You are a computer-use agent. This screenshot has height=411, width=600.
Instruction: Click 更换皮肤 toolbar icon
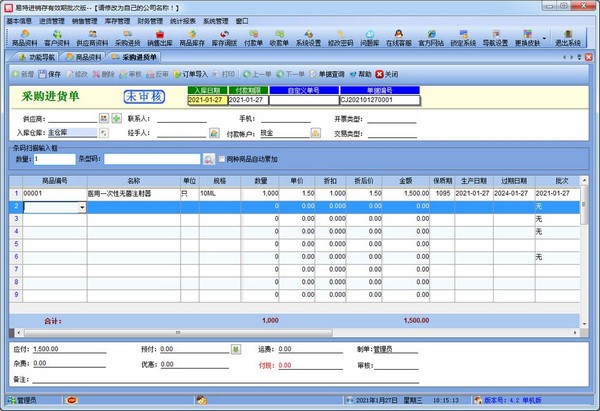527,38
